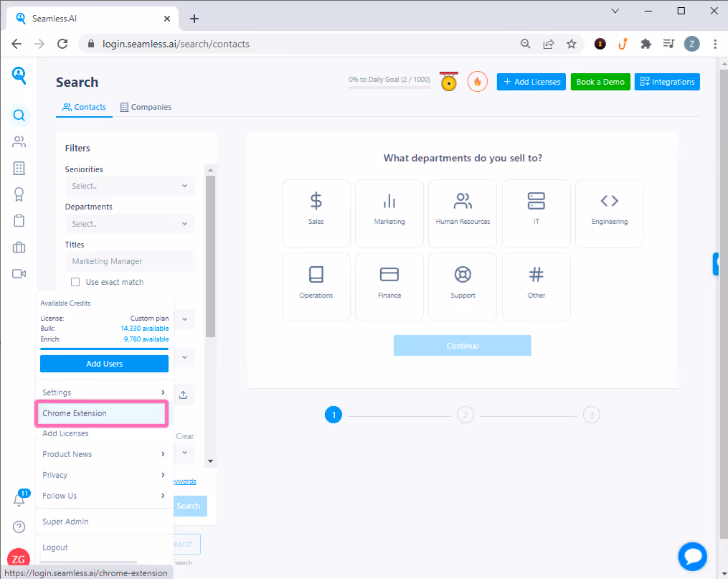Open the chat bubble widget
728x579 pixels.
point(692,556)
